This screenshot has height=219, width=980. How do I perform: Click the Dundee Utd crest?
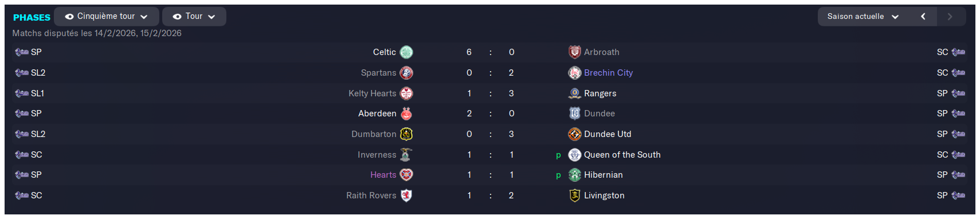(574, 134)
